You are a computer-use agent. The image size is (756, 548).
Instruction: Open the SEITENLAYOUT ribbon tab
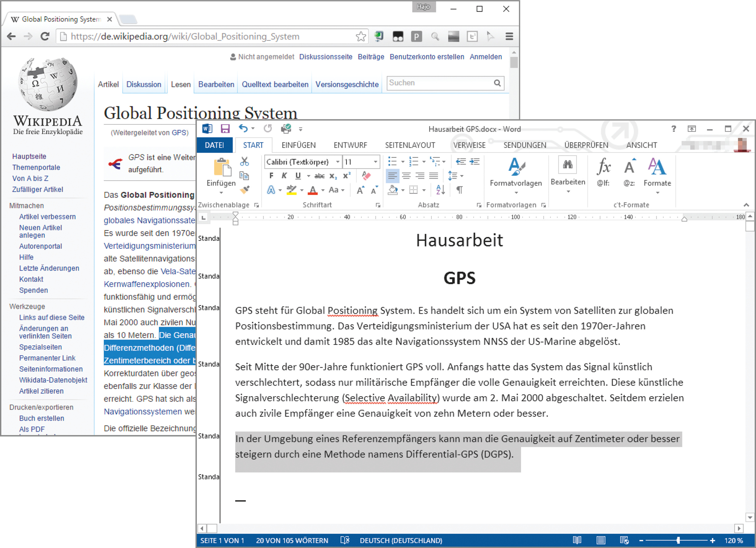click(x=410, y=145)
